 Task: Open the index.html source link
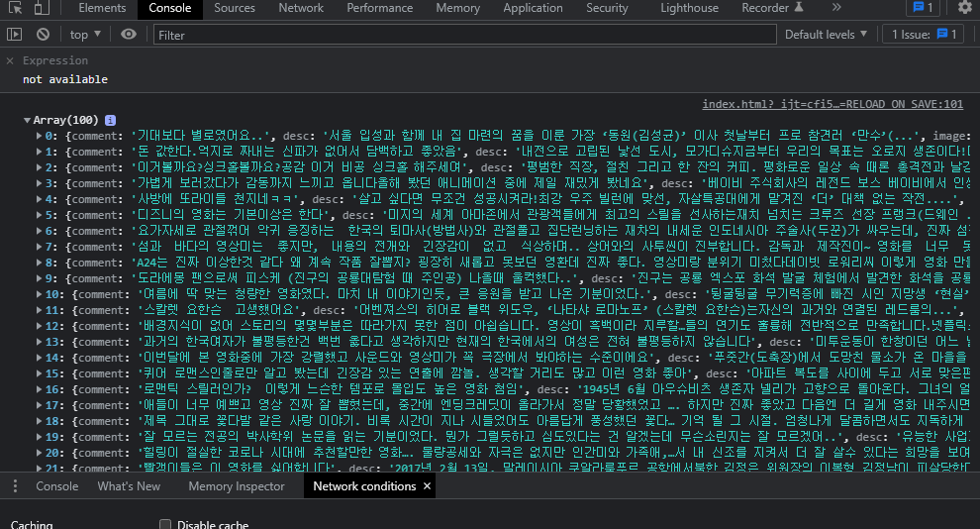point(833,104)
